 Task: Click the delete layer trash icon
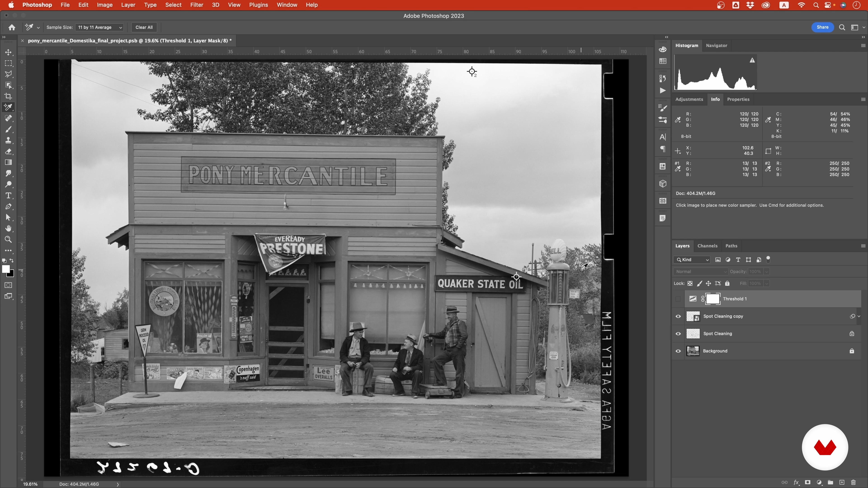click(x=853, y=482)
